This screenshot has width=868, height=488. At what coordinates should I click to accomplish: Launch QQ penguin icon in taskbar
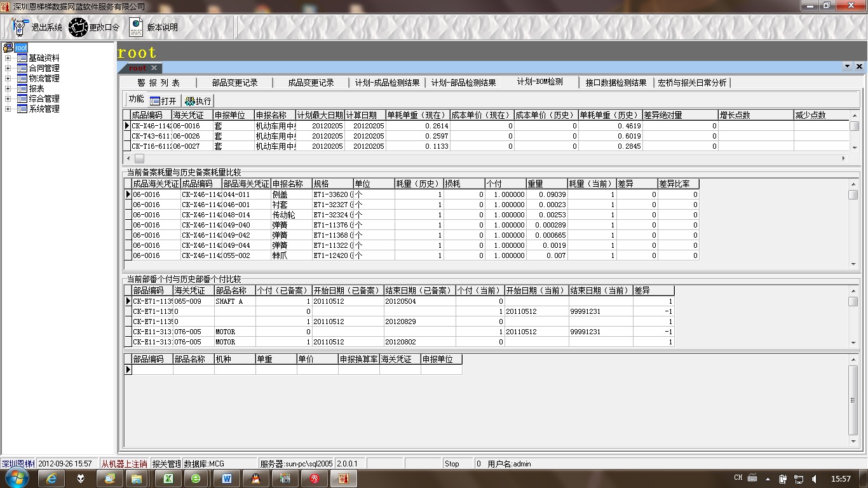pyautogui.click(x=256, y=478)
